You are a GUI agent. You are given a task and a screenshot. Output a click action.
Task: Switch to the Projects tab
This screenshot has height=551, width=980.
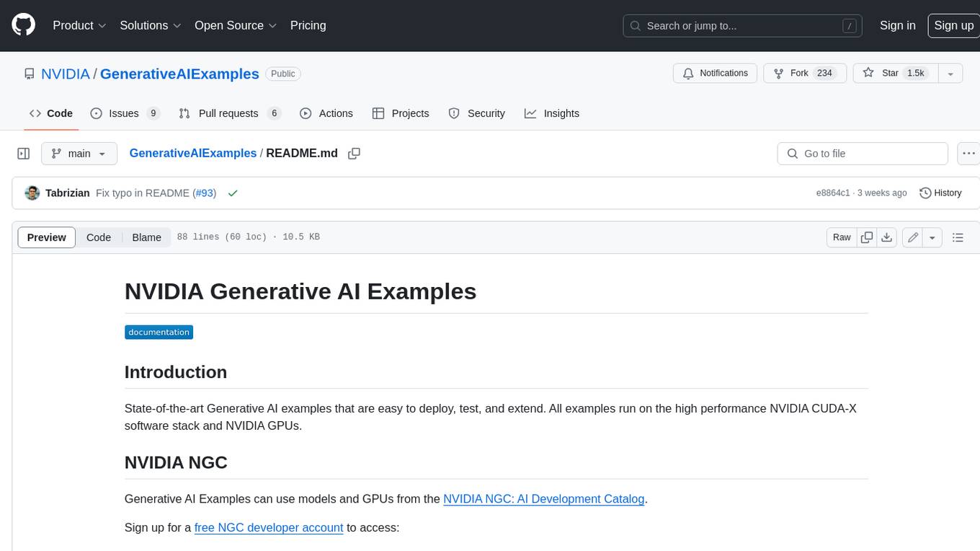[x=401, y=113]
